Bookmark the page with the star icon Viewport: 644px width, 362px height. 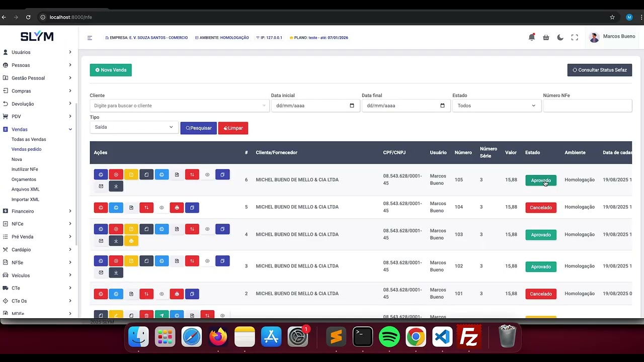[x=612, y=17]
